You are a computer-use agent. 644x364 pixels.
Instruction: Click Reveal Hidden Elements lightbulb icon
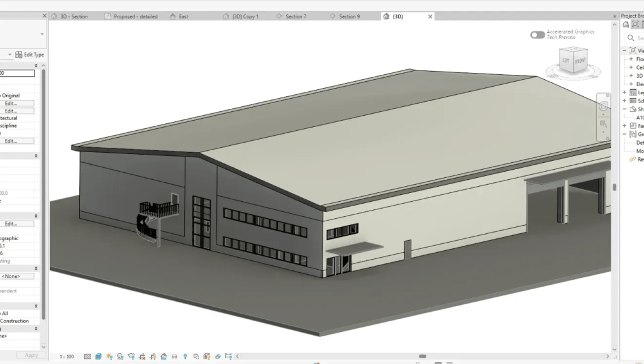coord(186,356)
